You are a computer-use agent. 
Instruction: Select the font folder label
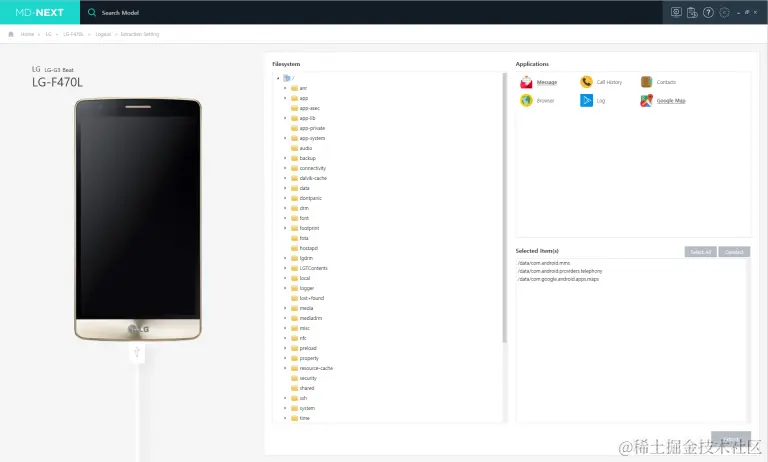[304, 218]
